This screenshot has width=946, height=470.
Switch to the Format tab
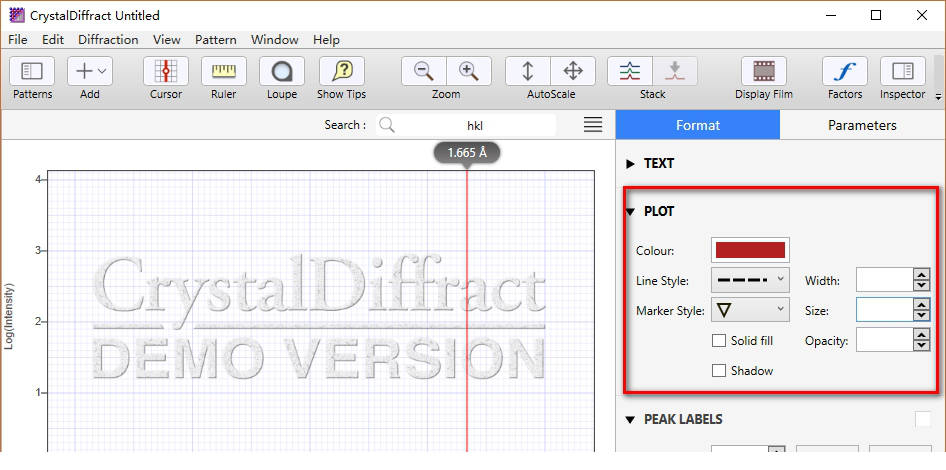pyautogui.click(x=698, y=125)
